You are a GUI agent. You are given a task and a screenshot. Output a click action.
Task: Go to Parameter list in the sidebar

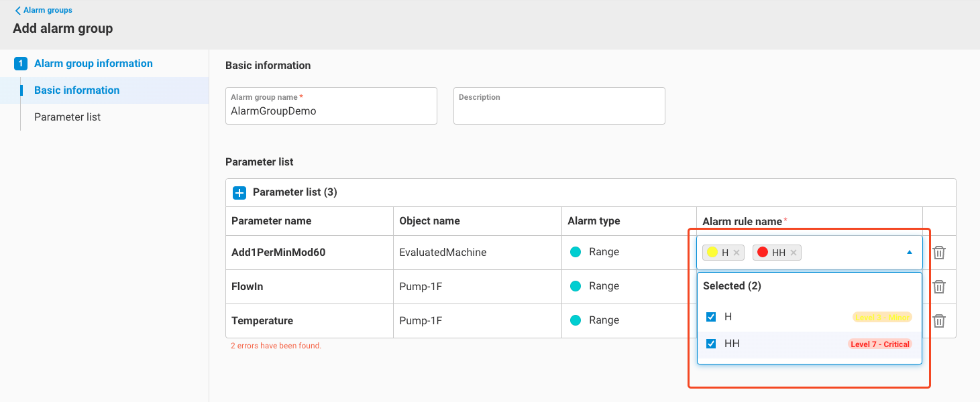(68, 117)
